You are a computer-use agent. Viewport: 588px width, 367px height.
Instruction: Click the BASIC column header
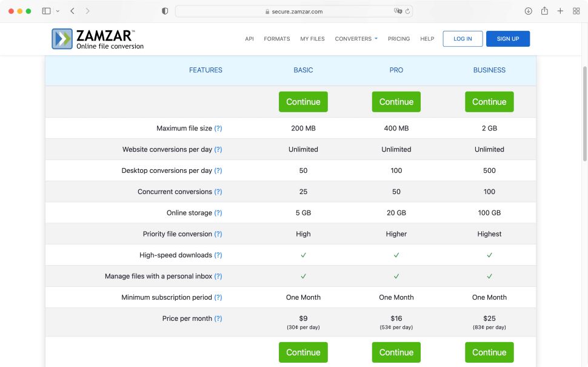[x=303, y=70]
